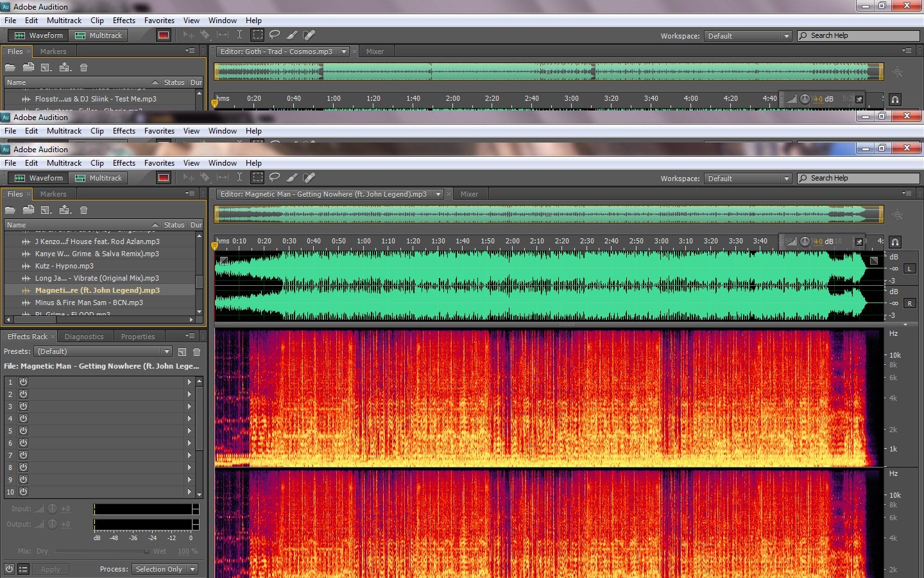Click the Mix Dry/Wet slider
Viewport: 924px width, 578px height.
point(101,551)
